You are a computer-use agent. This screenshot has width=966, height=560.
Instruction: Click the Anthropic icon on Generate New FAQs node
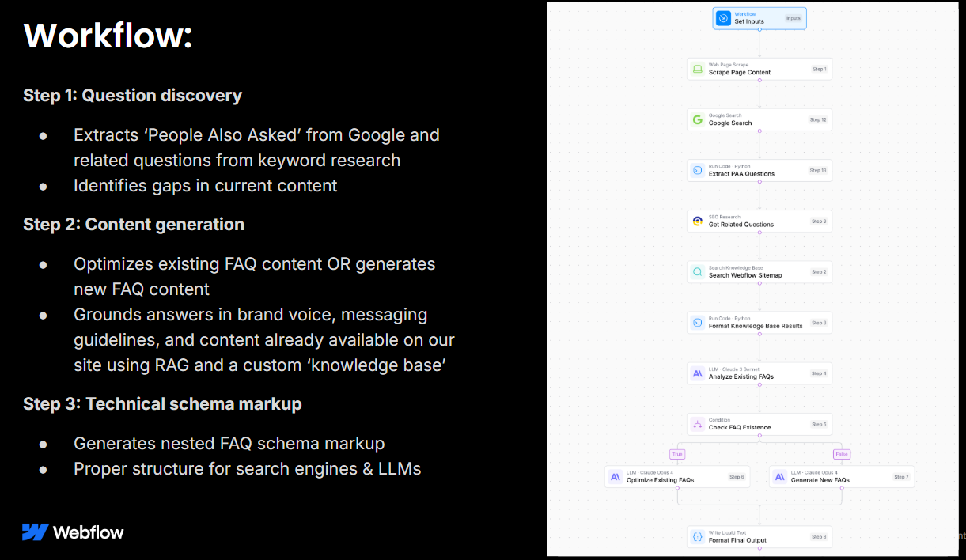point(780,477)
